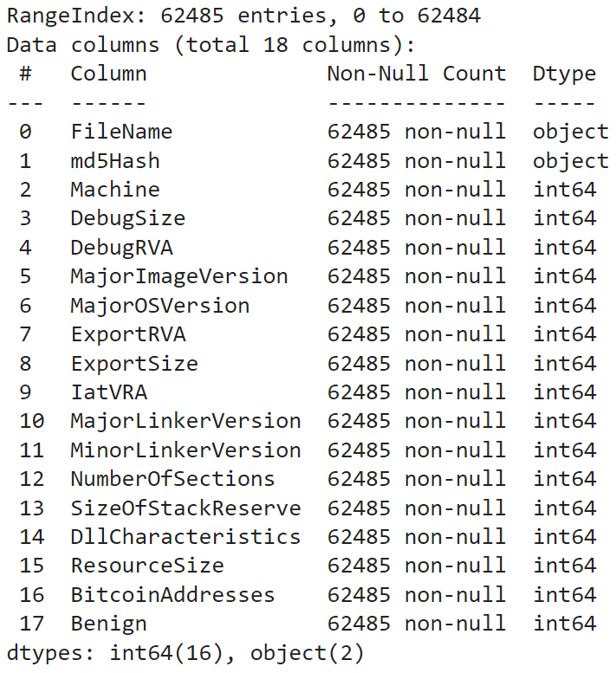Click the Machine column name
The width and height of the screenshot is (616, 673).
coord(115,190)
